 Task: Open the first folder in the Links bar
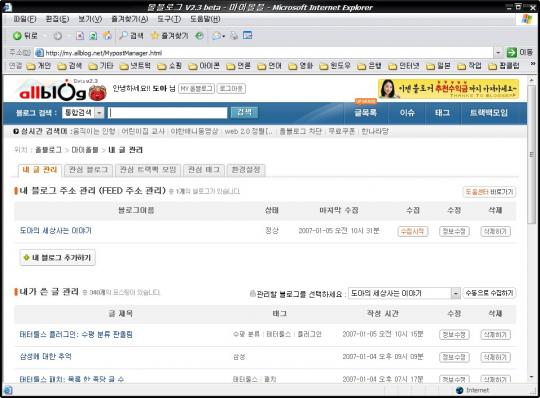(39, 66)
